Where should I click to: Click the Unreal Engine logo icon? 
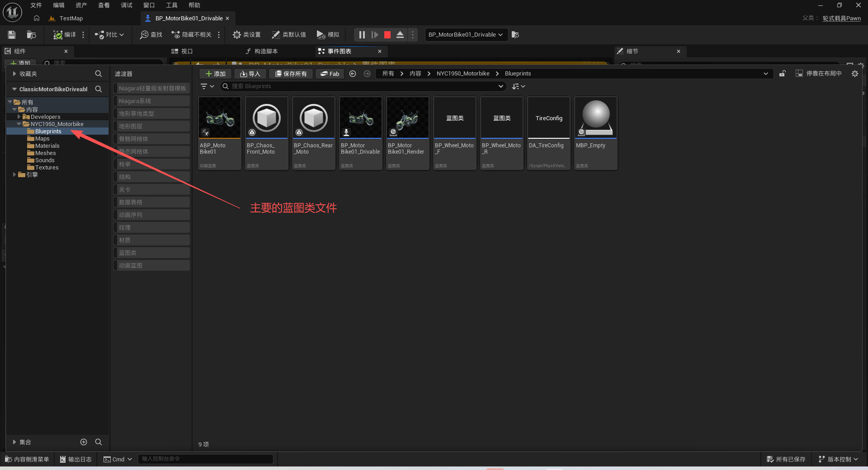(12, 12)
